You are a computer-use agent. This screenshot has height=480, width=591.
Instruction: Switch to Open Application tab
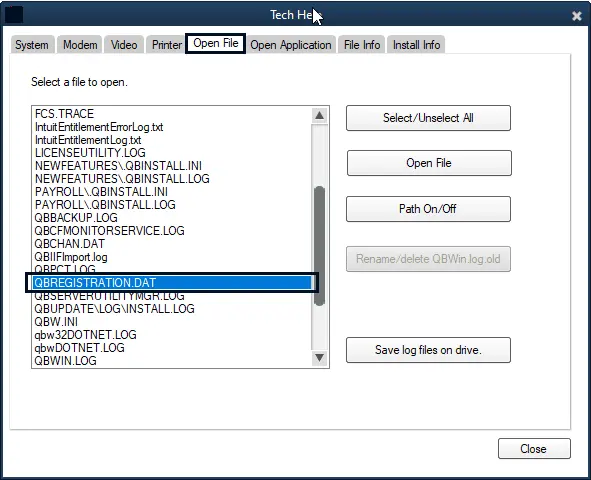point(291,45)
